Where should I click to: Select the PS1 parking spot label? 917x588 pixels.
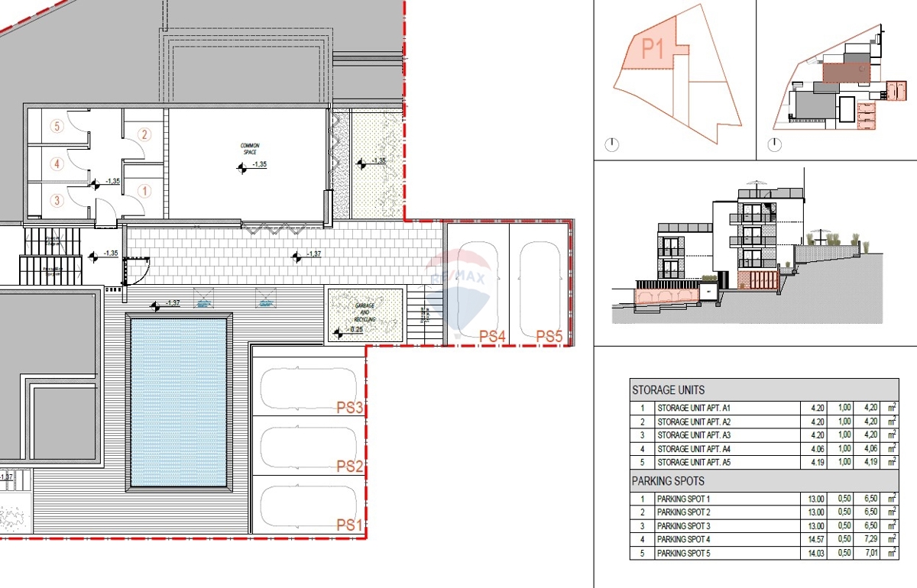click(x=349, y=525)
